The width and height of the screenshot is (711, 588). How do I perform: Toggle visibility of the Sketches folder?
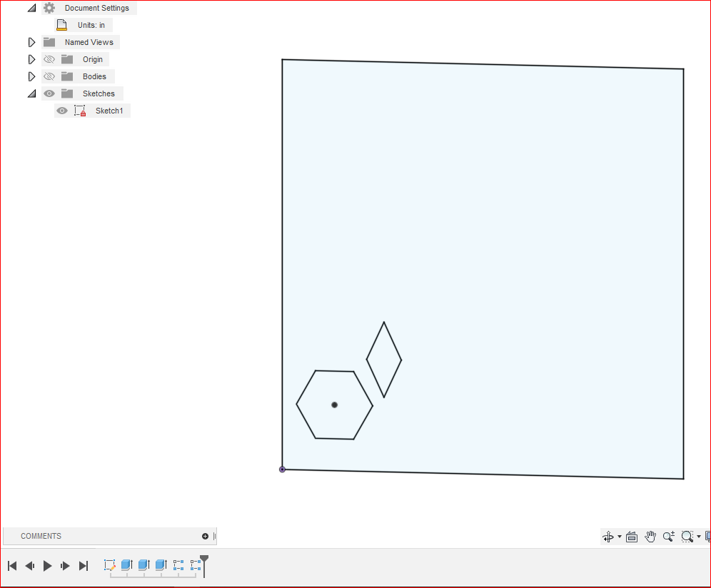tap(49, 93)
